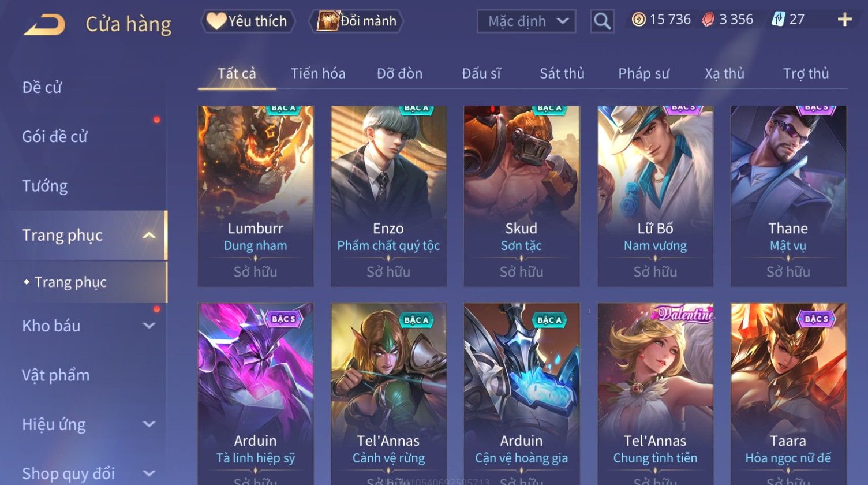The width and height of the screenshot is (868, 485).
Task: Click the gold coin icon showing 15 736
Action: pyautogui.click(x=638, y=20)
